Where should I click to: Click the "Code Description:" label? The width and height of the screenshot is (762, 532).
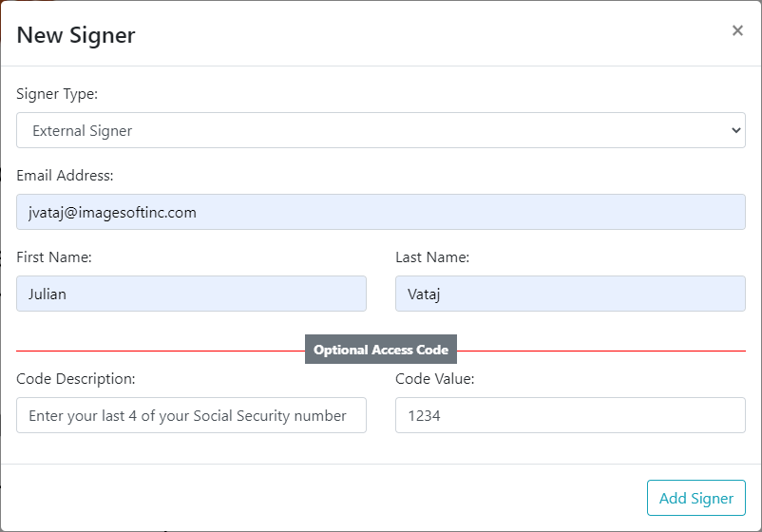76,379
